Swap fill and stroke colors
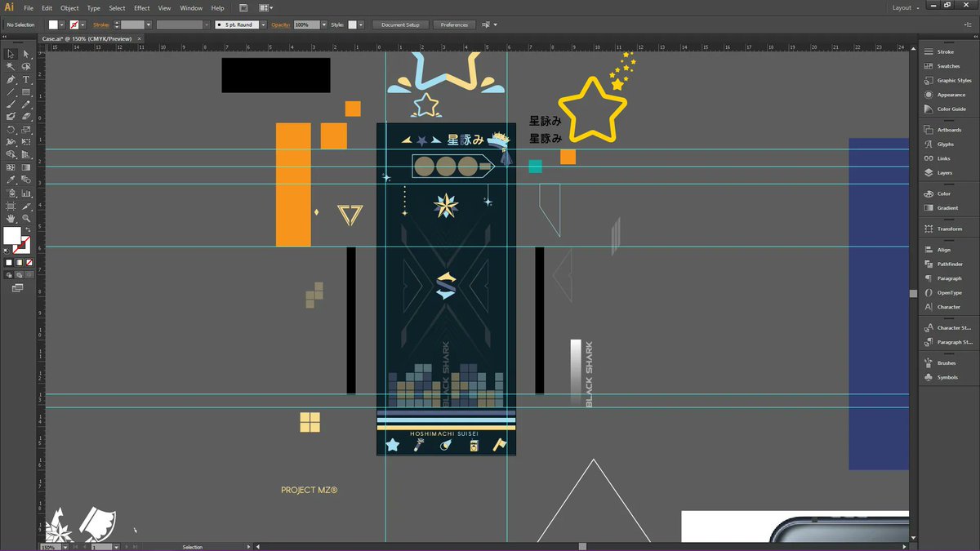Viewport: 980px width, 551px height. point(27,230)
